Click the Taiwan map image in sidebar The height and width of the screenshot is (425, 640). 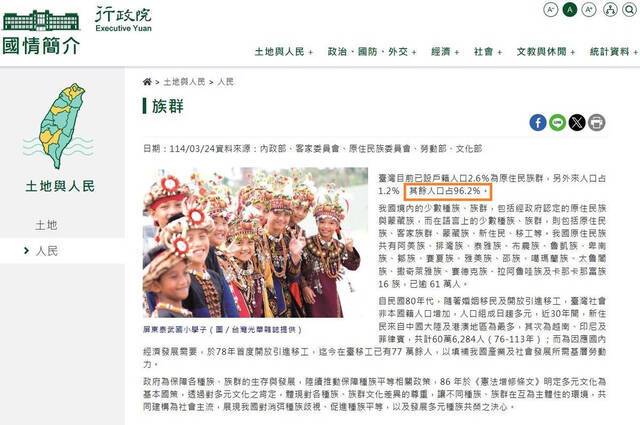[60, 126]
